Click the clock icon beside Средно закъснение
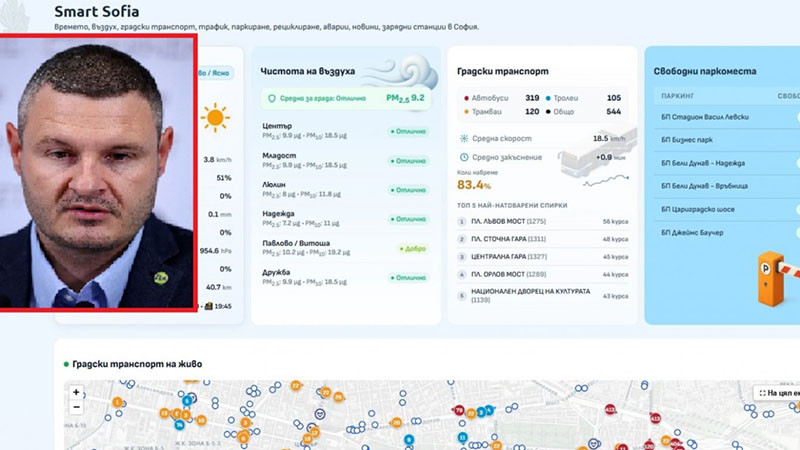 [464, 157]
